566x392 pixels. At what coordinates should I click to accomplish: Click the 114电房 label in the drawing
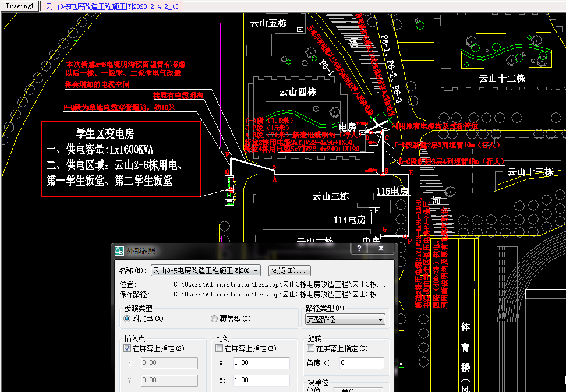(x=349, y=220)
